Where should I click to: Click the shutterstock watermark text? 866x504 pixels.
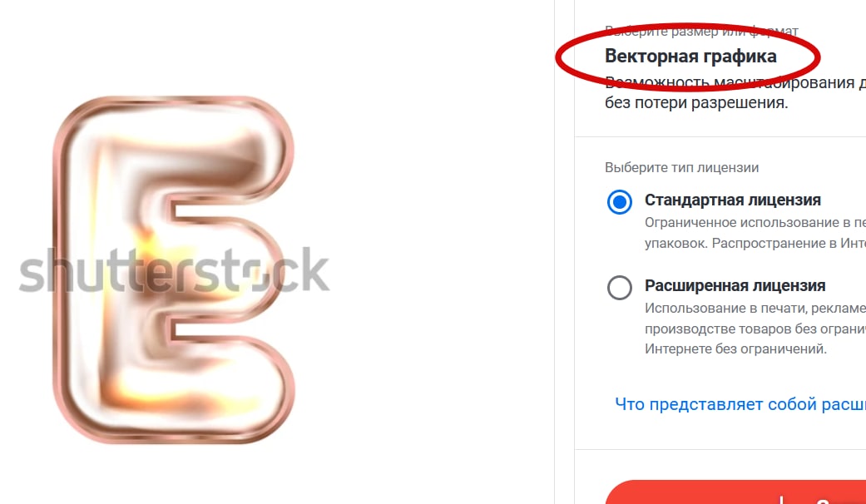point(175,270)
